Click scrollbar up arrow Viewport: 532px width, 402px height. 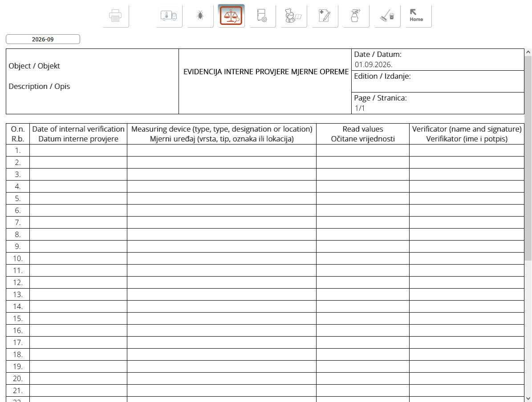point(528,52)
